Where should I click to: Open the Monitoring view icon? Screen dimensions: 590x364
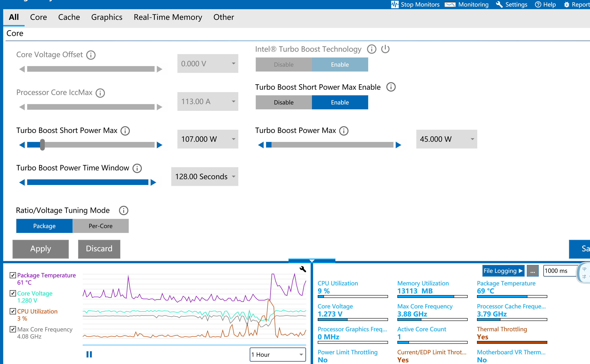coord(450,4)
